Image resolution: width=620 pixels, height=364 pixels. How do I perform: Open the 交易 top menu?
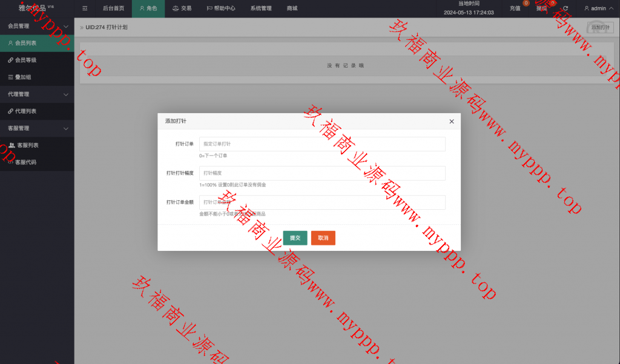click(181, 8)
